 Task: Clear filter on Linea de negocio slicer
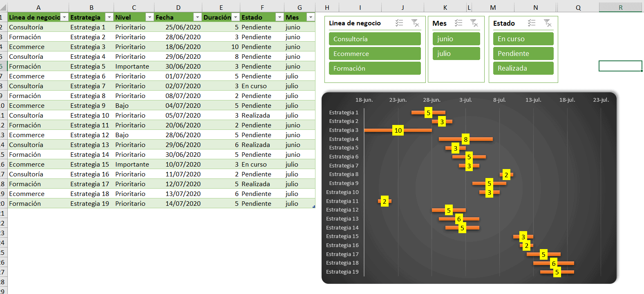[x=415, y=23]
